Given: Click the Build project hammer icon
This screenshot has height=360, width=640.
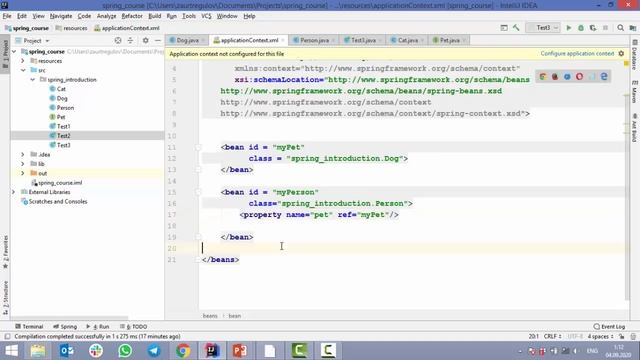Looking at the screenshot, I should tap(516, 28).
